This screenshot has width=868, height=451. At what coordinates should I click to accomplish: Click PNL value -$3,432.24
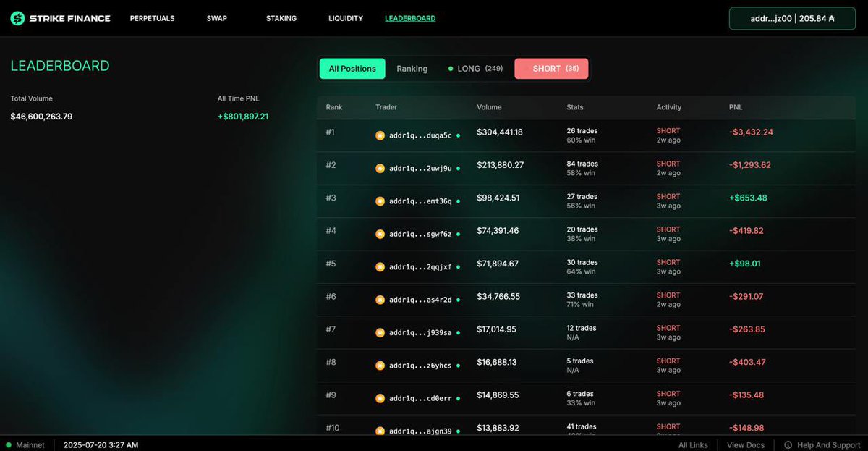point(751,132)
